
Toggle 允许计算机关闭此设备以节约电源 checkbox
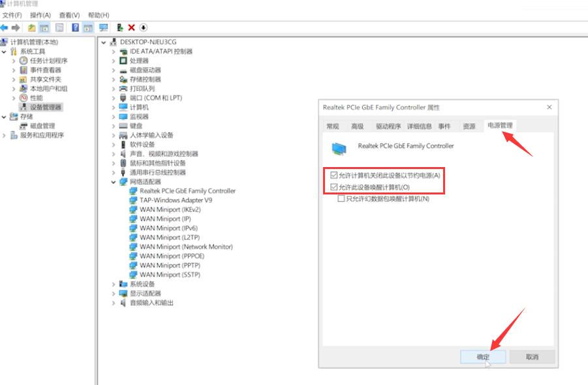pos(333,175)
